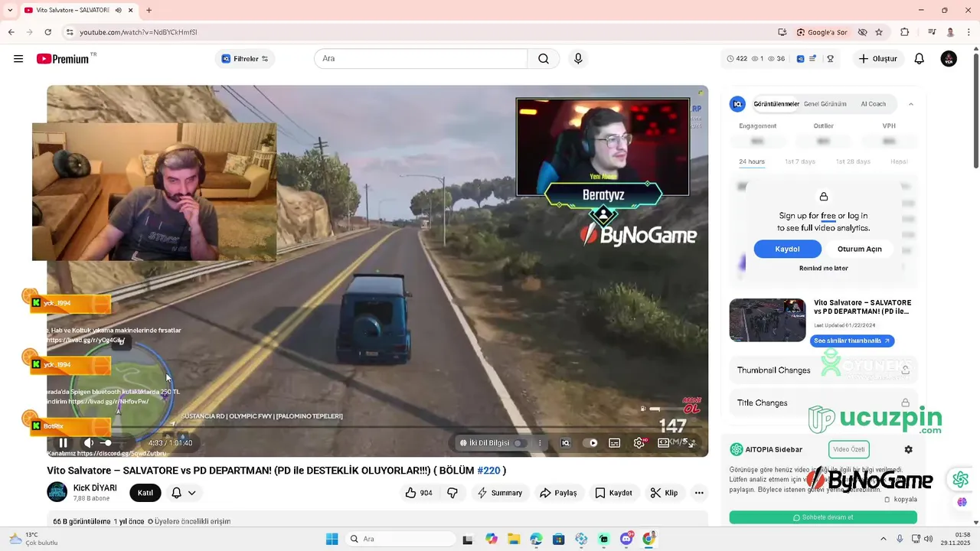Click the Oluştur create button
The height and width of the screenshot is (551, 980).
coord(877,59)
